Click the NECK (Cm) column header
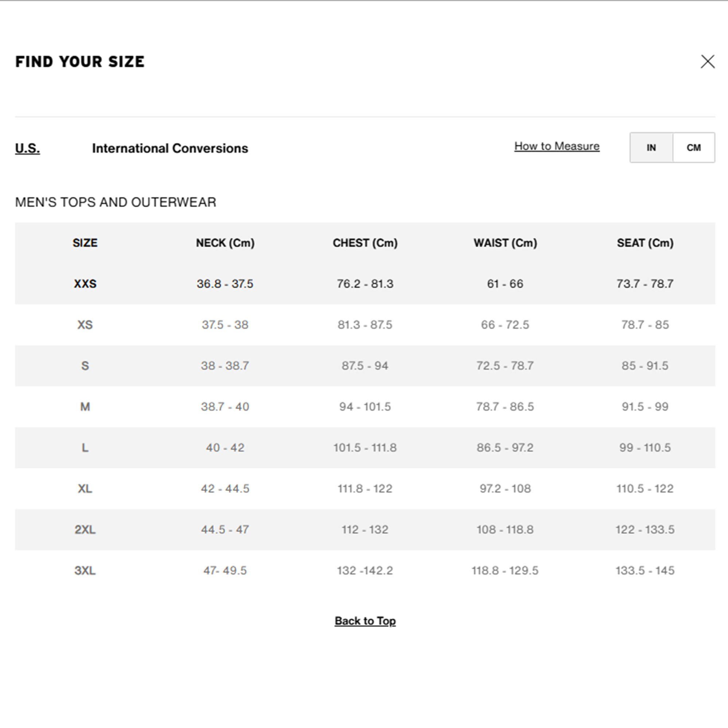Image resolution: width=728 pixels, height=728 pixels. point(225,243)
